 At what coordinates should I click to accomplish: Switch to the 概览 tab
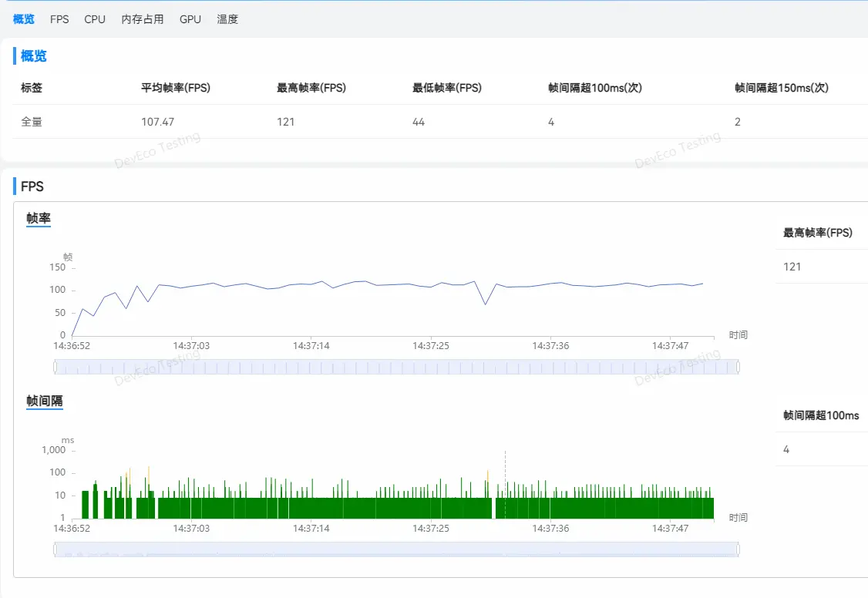pyautogui.click(x=24, y=19)
